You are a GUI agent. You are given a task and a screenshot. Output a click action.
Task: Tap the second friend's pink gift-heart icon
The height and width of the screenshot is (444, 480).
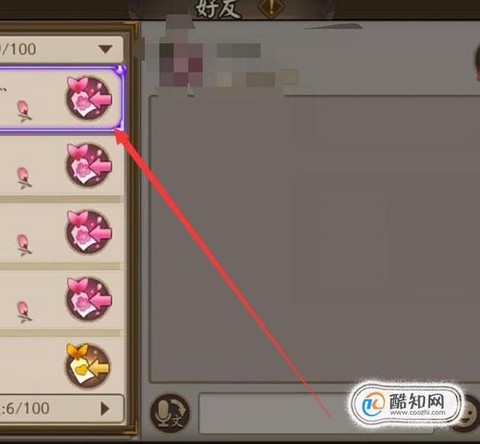(x=89, y=165)
